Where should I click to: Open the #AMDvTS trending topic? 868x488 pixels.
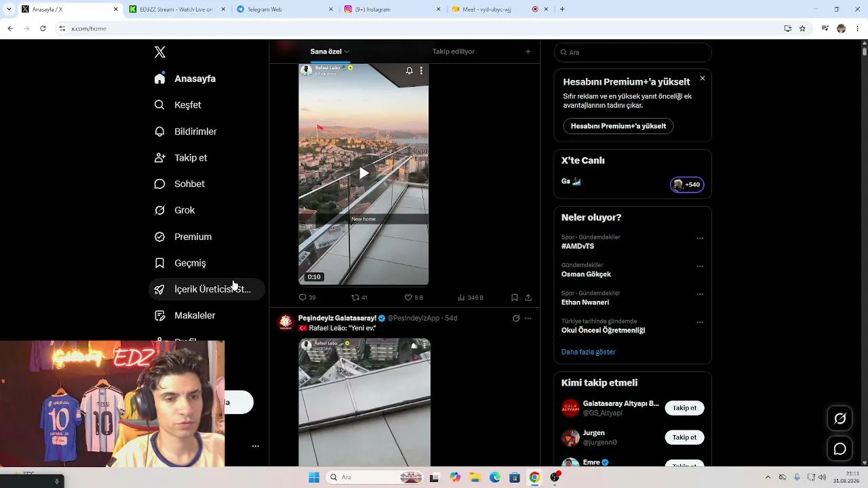(x=578, y=247)
